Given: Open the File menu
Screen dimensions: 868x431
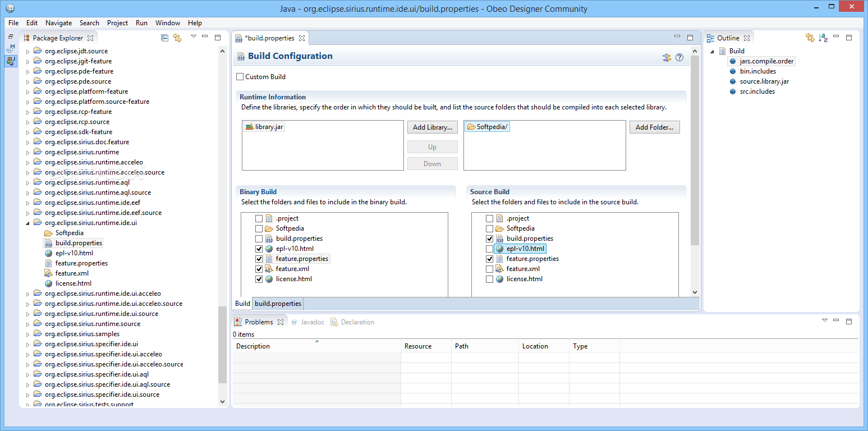Looking at the screenshot, I should click(x=13, y=23).
